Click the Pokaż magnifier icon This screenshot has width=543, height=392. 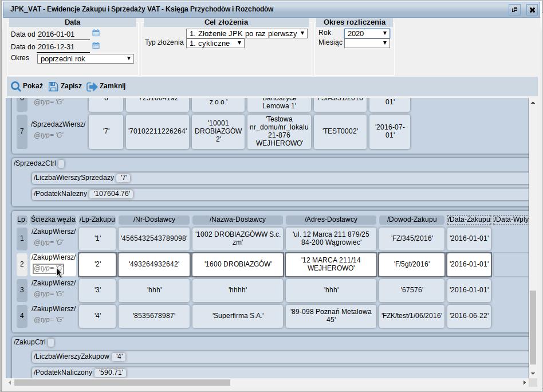(15, 87)
